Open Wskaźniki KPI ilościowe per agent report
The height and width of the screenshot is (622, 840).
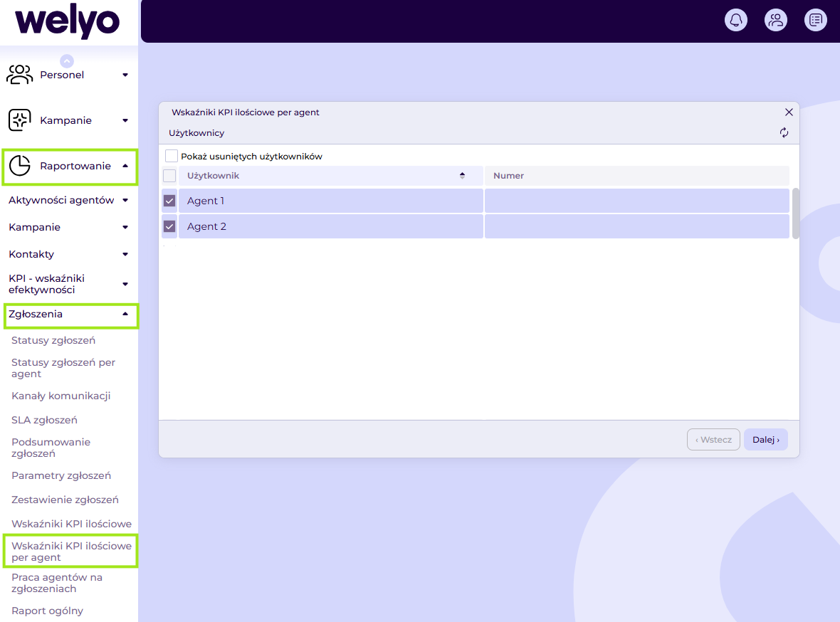click(x=71, y=552)
